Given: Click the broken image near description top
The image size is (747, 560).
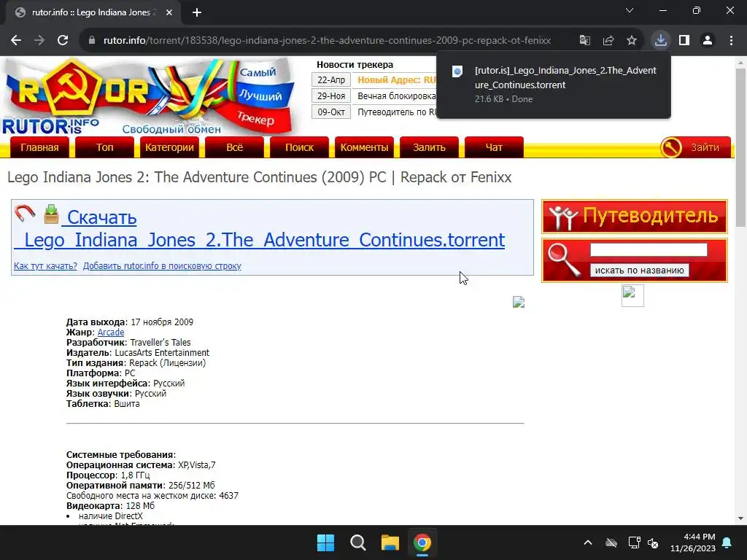Looking at the screenshot, I should click(x=519, y=302).
